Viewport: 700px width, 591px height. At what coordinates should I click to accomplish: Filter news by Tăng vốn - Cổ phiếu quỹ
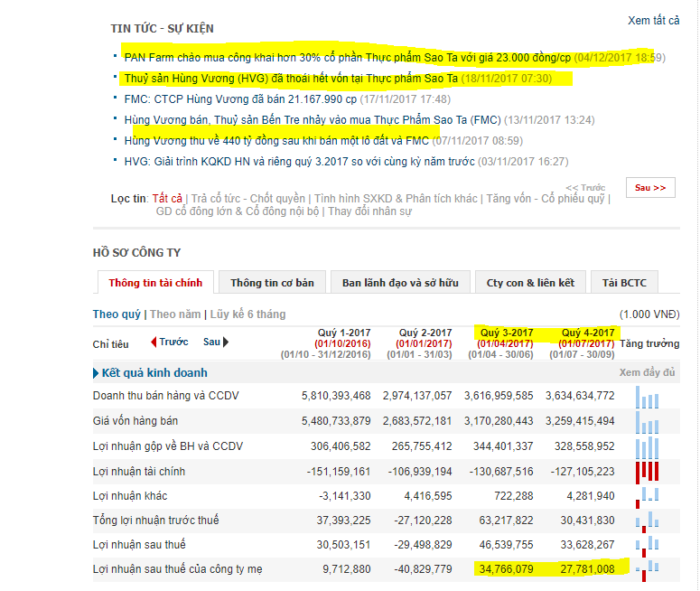tap(546, 199)
